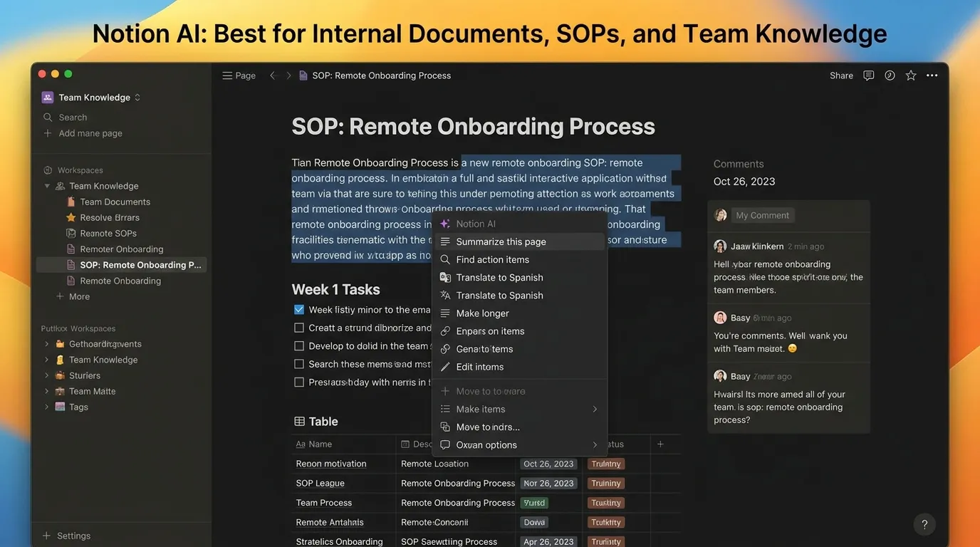980x547 pixels.
Task: Check the Presrausday with nerris task
Action: [x=299, y=382]
